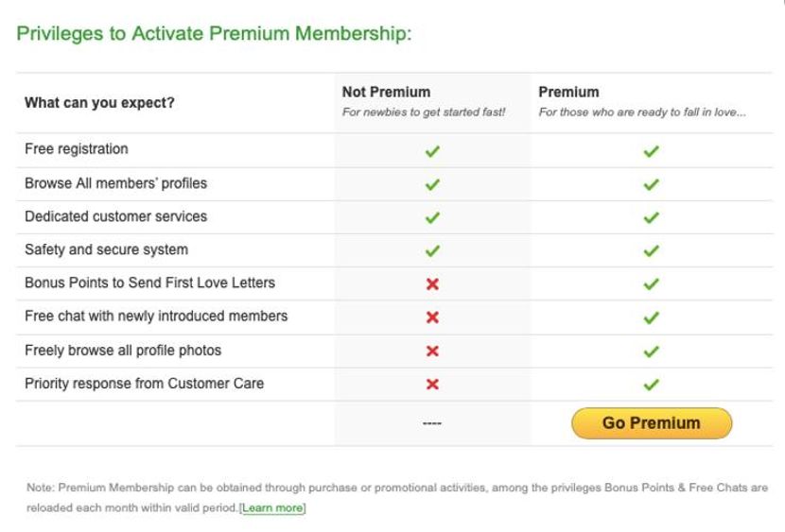The image size is (785, 532).
Task: Click Premium check for Free chat with new members
Action: [652, 317]
